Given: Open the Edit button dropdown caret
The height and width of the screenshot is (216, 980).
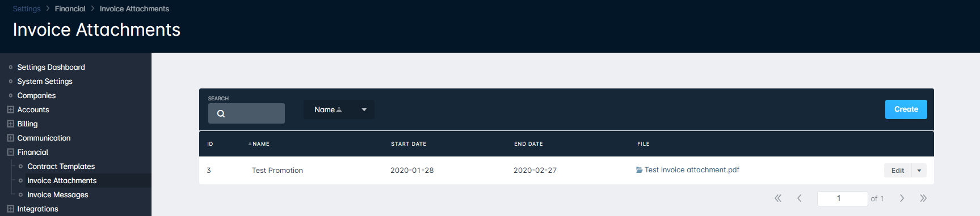Looking at the screenshot, I should tap(919, 170).
